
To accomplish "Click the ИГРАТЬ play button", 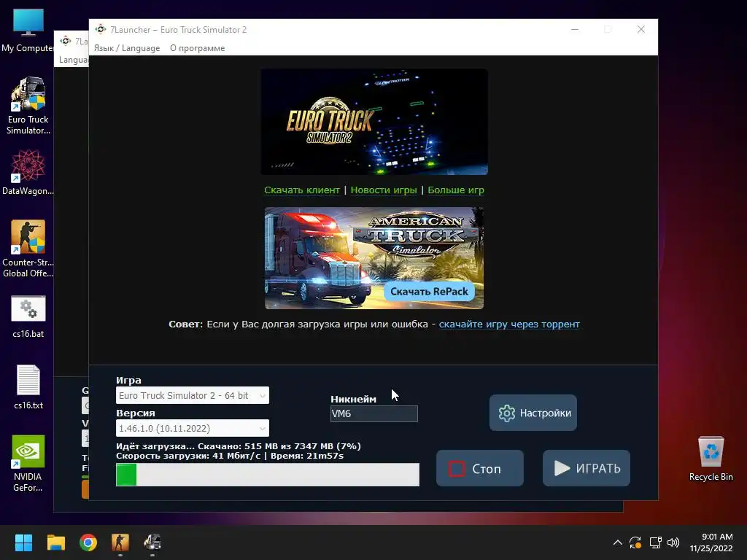I will click(x=587, y=469).
